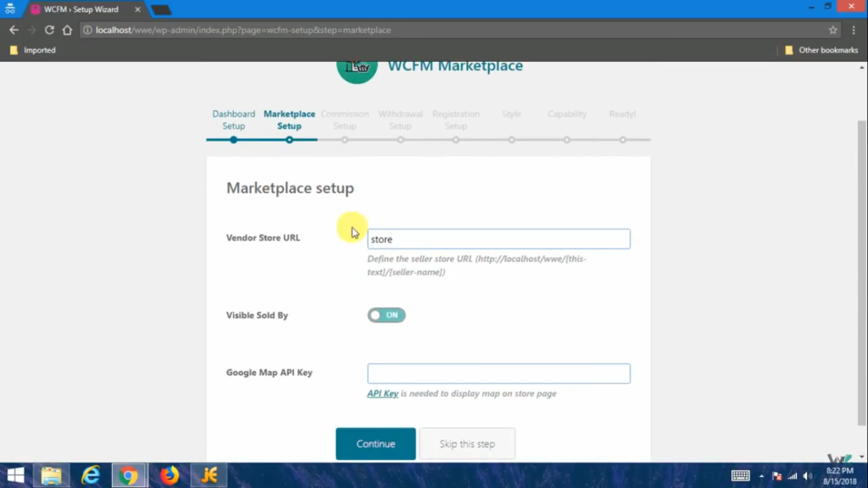Select the Marketplace Setup step
Viewport: 868px width, 488px height.
pos(290,119)
